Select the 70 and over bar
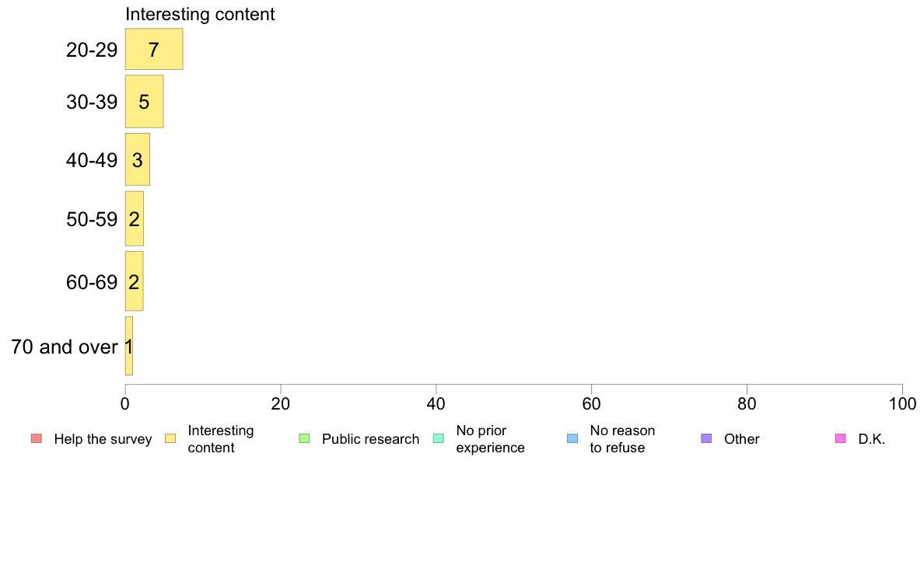This screenshot has height=572, width=924. click(x=129, y=346)
